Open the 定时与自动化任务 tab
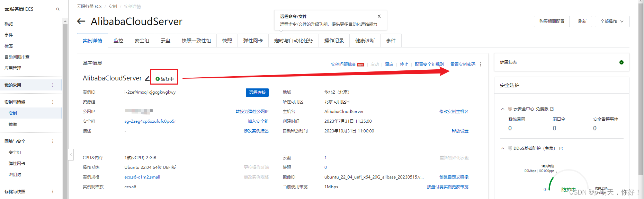 click(294, 41)
